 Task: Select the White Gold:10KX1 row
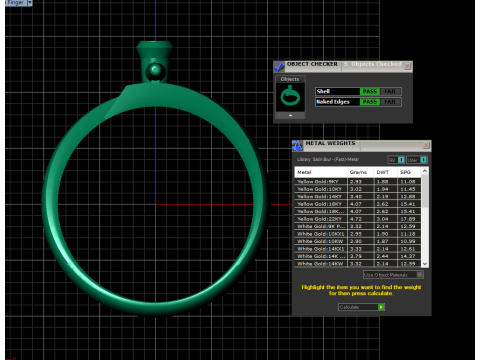tap(358, 234)
